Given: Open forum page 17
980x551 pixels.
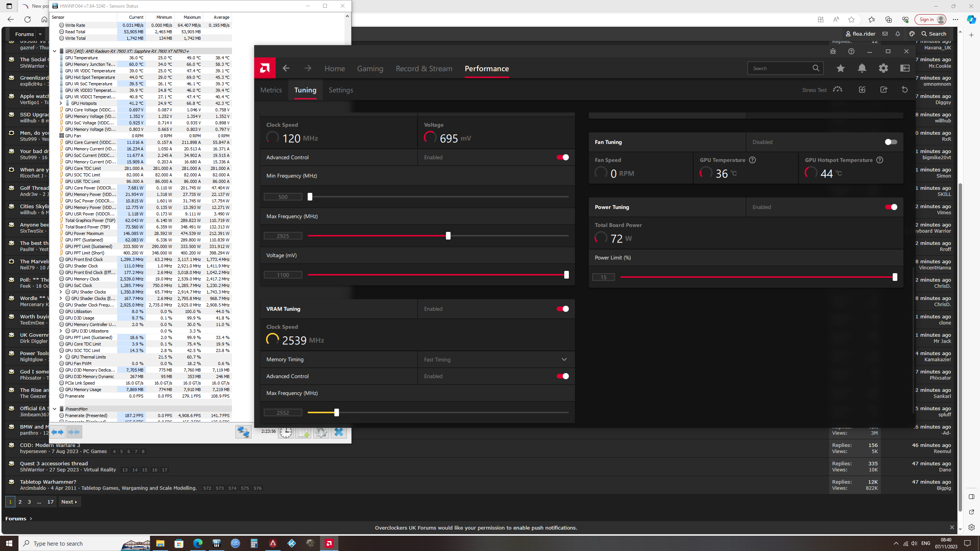Looking at the screenshot, I should [x=50, y=502].
